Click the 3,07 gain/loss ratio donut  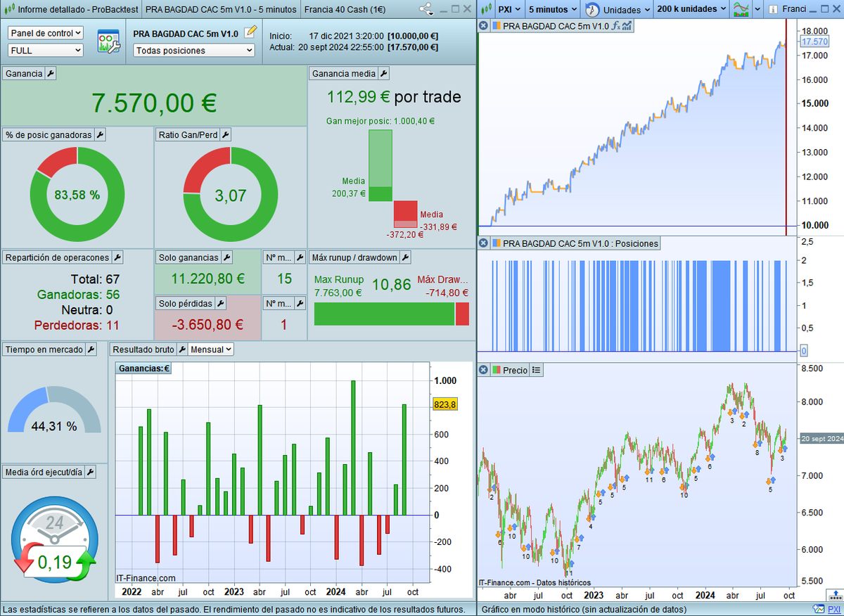pyautogui.click(x=231, y=195)
